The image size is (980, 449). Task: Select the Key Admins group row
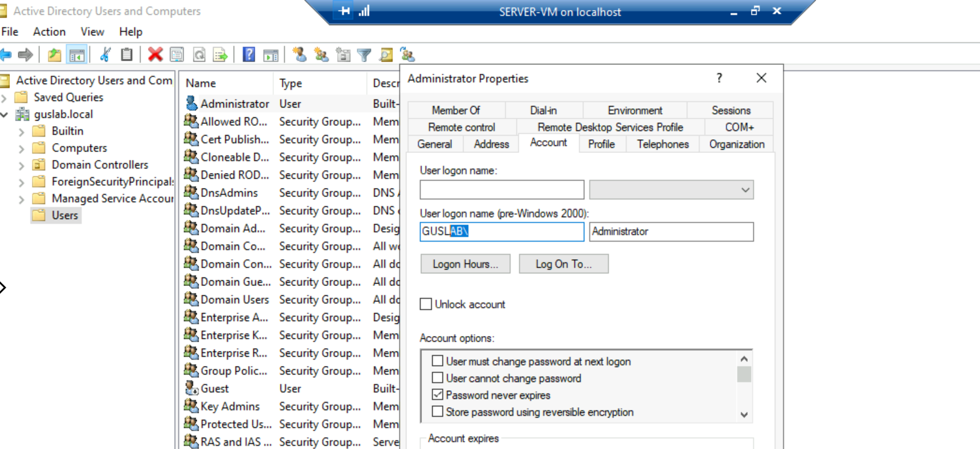(x=290, y=406)
